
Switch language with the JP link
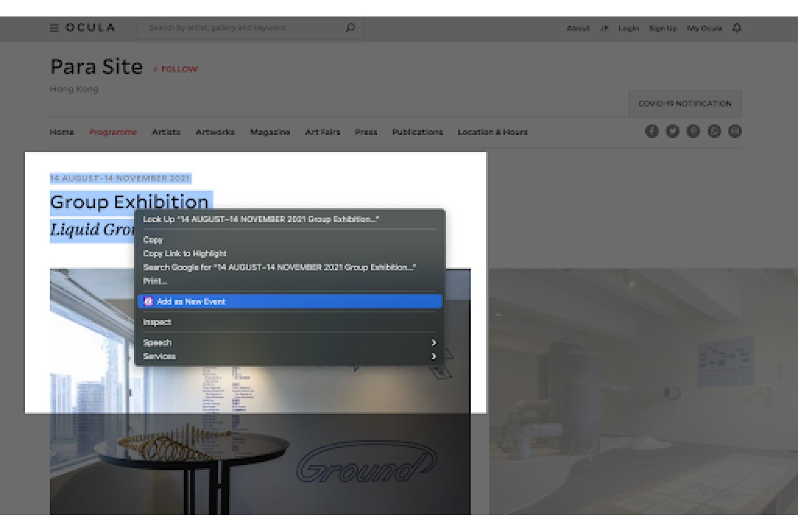pyautogui.click(x=604, y=28)
